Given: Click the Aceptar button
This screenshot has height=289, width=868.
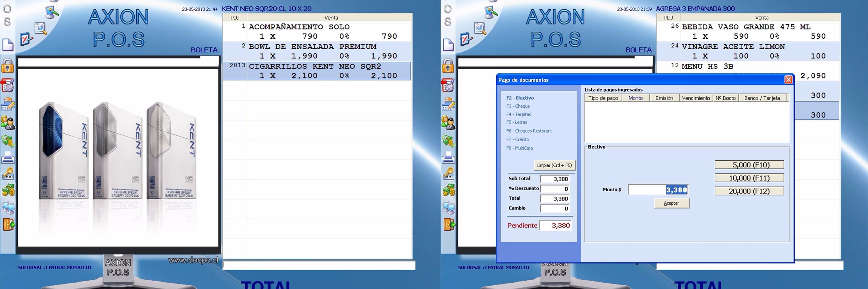Looking at the screenshot, I should [x=672, y=203].
